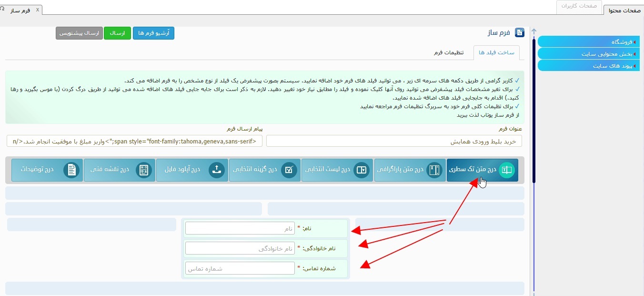The image size is (644, 296).
Task: Click the paragraph text (پاراگرافی) field icon
Action: [x=434, y=170]
